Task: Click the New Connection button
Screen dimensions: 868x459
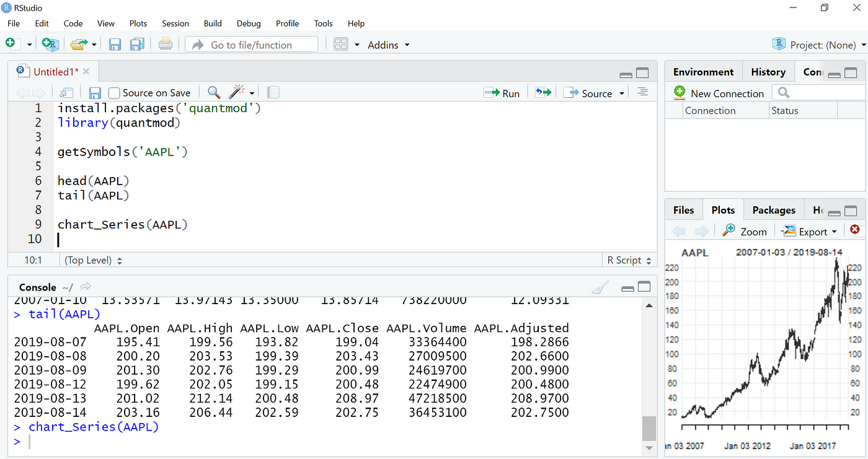Action: [x=719, y=94]
